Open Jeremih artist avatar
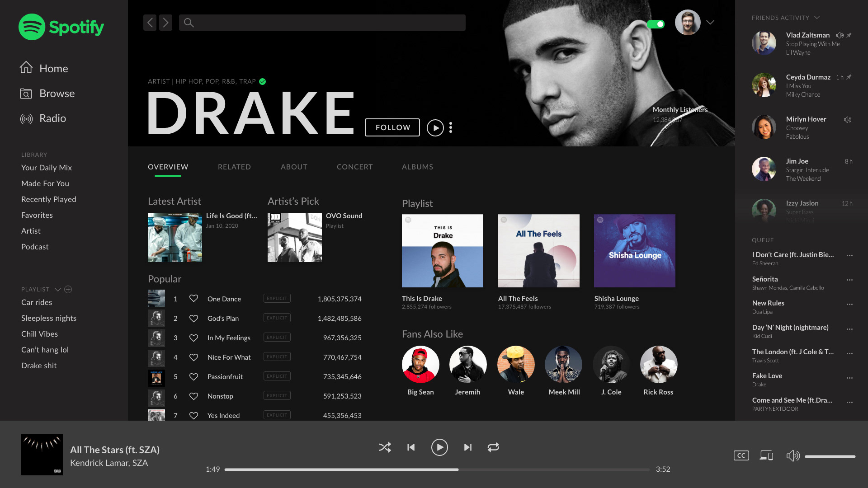Viewport: 868px width, 488px height. 468,364
